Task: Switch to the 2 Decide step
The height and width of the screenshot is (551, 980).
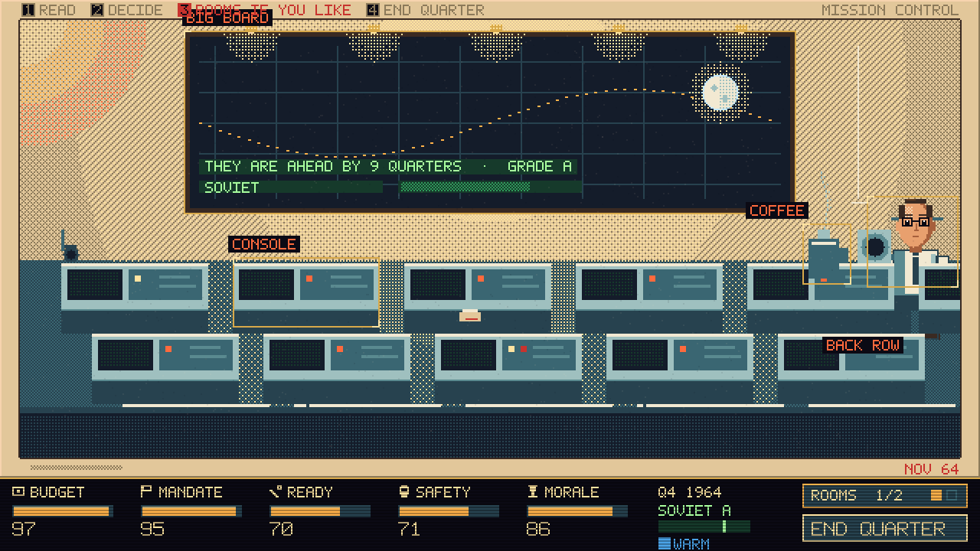Action: [x=127, y=10]
